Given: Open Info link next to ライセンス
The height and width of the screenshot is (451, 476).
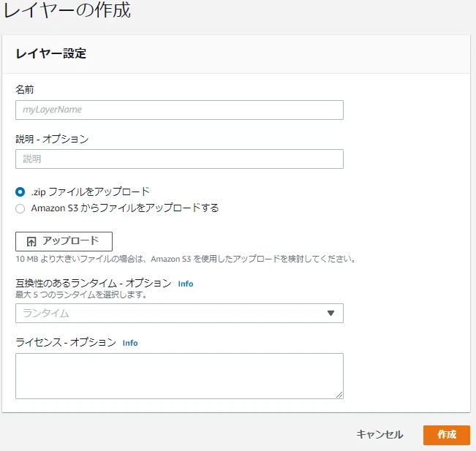Looking at the screenshot, I should click(x=130, y=343).
